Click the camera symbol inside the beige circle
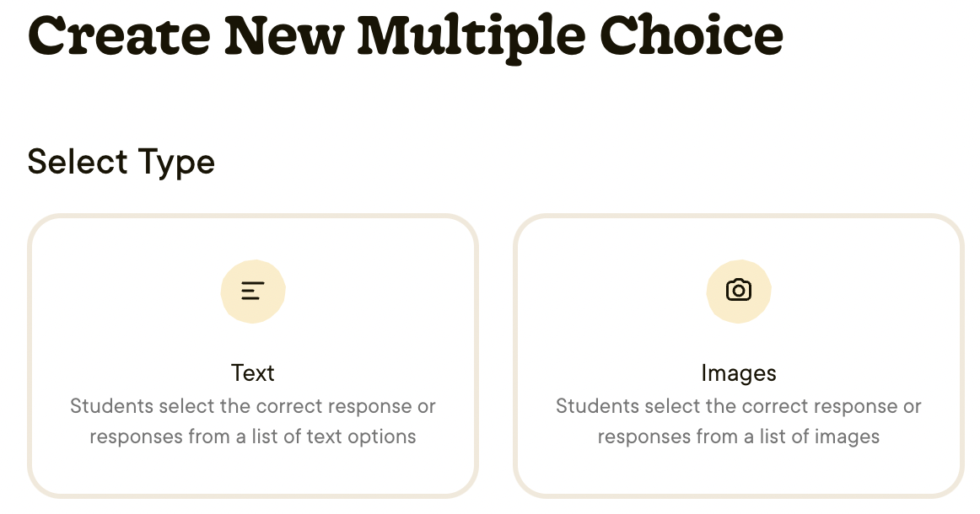This screenshot has width=980, height=514. (x=738, y=290)
